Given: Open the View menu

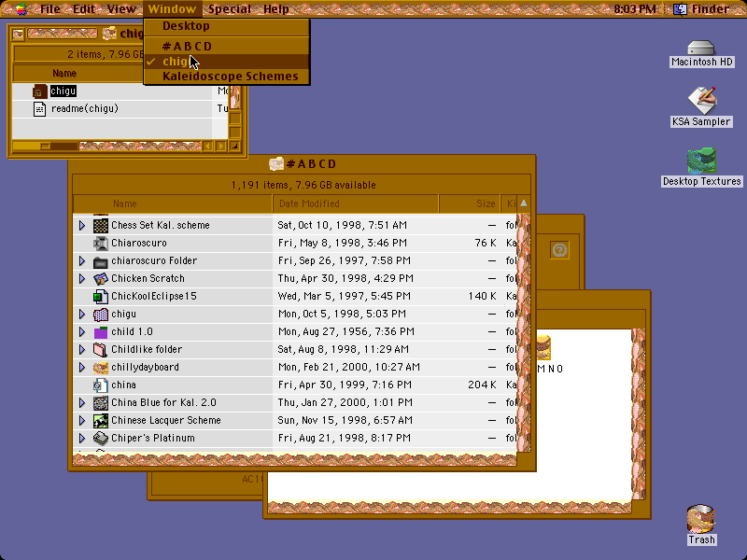Looking at the screenshot, I should 121,8.
